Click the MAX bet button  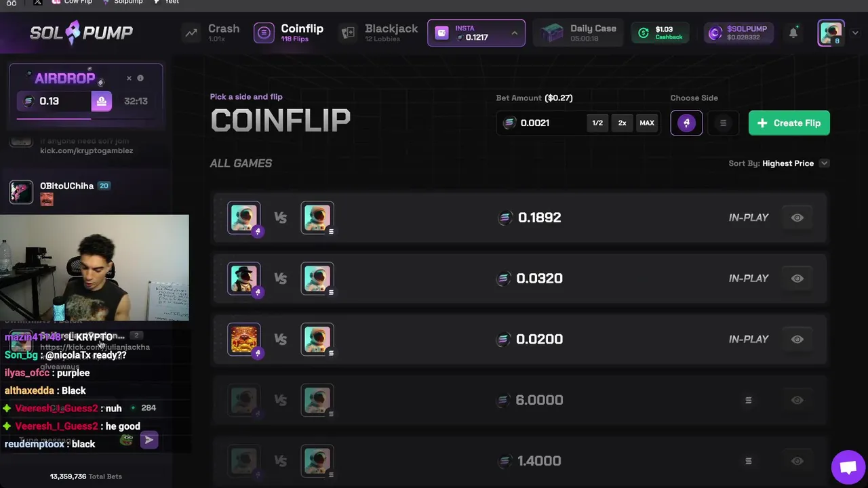point(646,123)
